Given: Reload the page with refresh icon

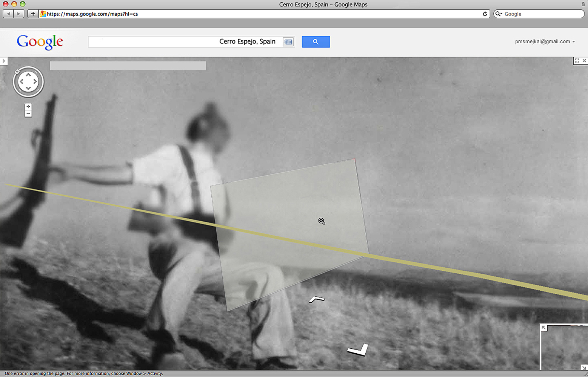Looking at the screenshot, I should [x=485, y=14].
